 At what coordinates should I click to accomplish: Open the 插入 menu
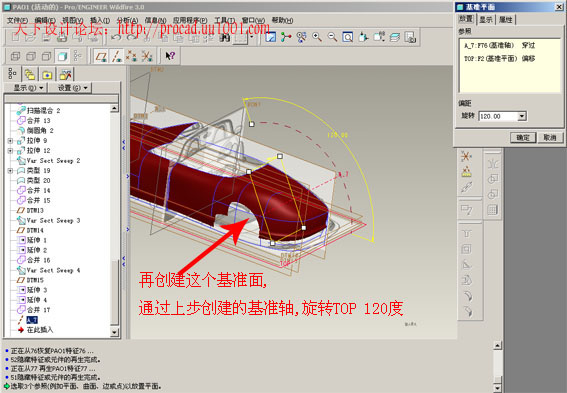coord(99,20)
